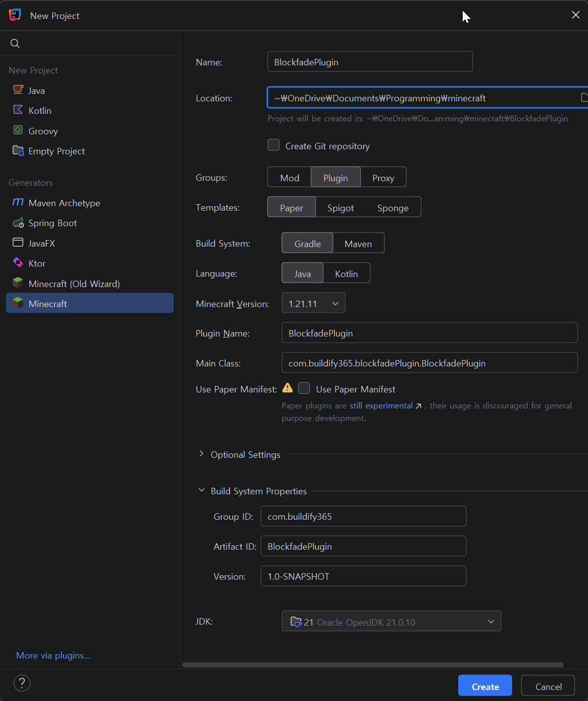The image size is (588, 701).
Task: Click the Groovy G icon
Action: coord(18,130)
